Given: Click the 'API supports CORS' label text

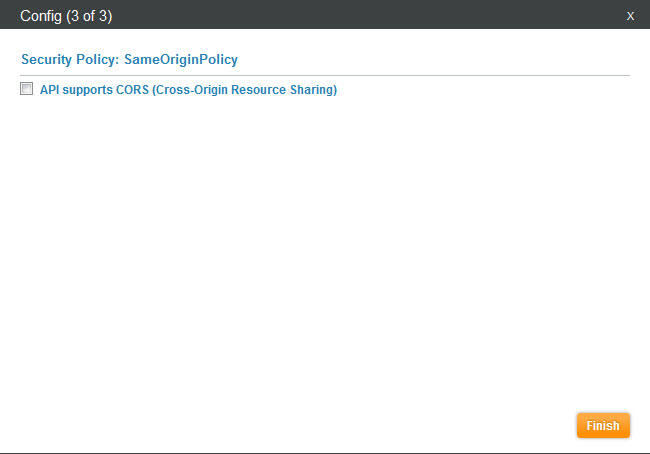Looking at the screenshot, I should click(x=95, y=90).
